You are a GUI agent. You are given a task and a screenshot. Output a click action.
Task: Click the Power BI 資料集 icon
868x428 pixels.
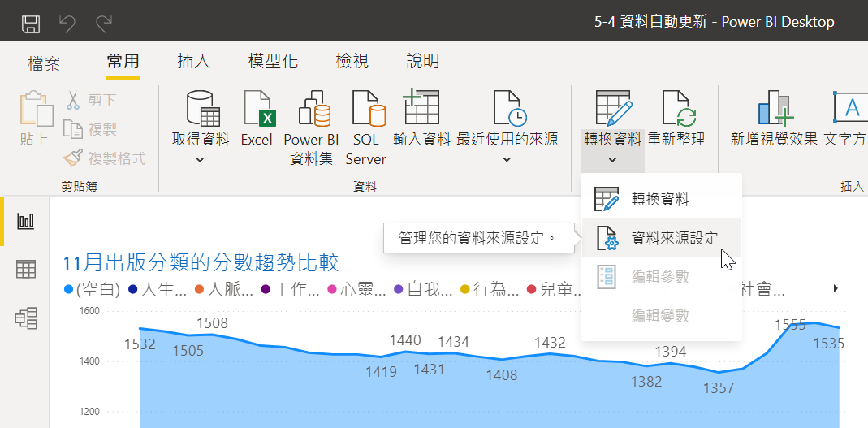pos(314,109)
